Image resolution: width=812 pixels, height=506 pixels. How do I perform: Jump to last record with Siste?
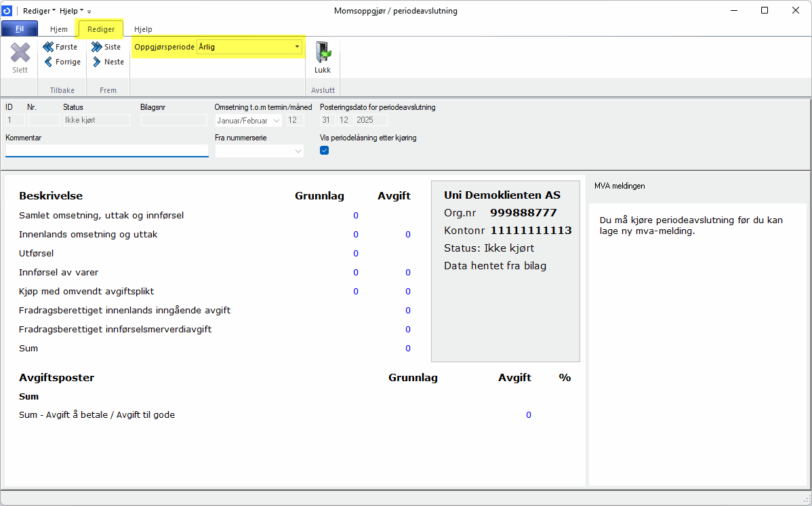coord(107,47)
